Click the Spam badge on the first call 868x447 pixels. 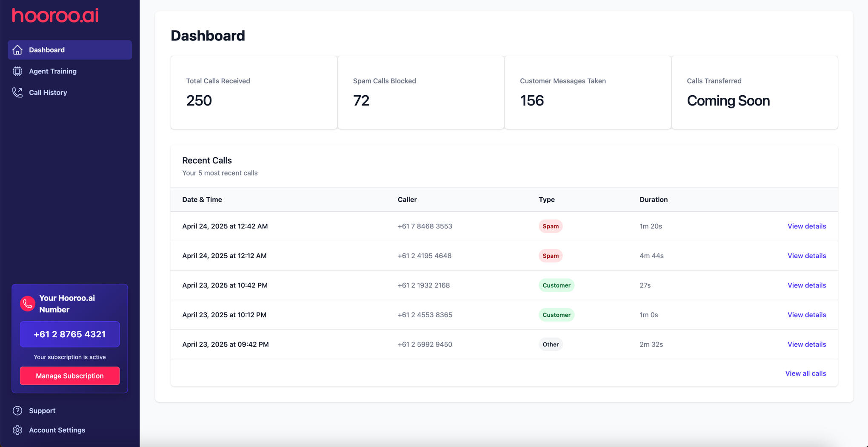click(x=550, y=226)
